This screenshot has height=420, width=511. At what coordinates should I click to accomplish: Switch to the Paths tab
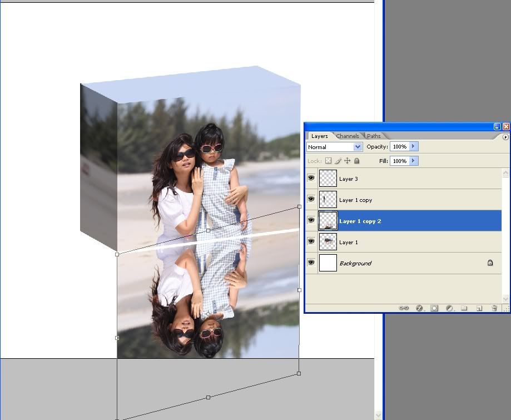tap(374, 136)
